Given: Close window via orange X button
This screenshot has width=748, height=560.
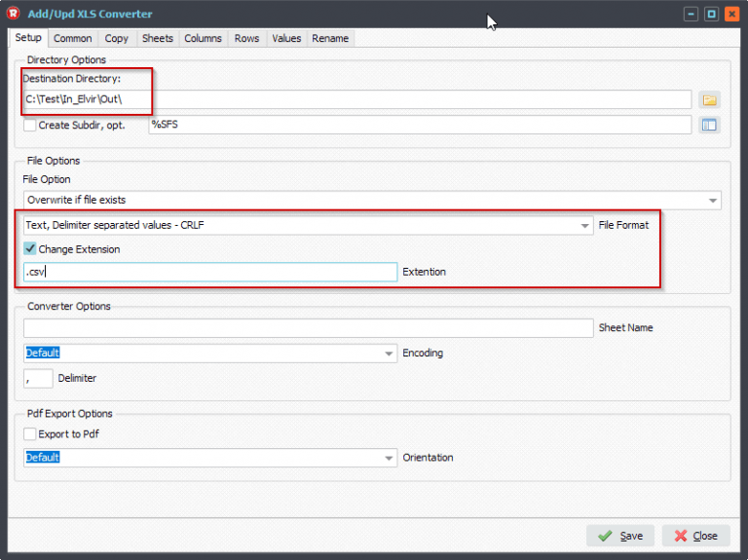Looking at the screenshot, I should click(731, 14).
